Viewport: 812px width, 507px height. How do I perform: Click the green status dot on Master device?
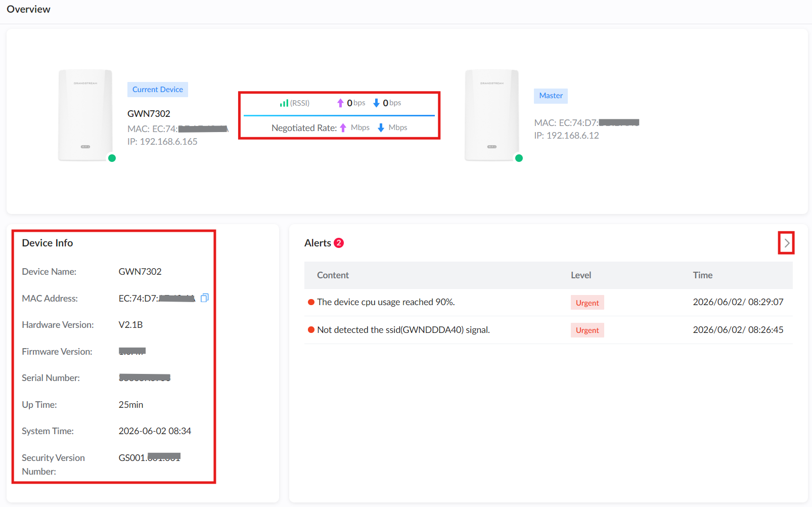click(519, 158)
